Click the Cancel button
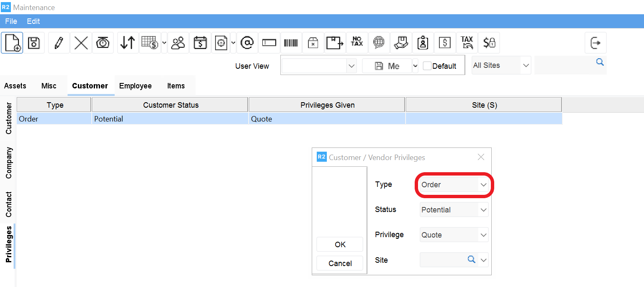The height and width of the screenshot is (287, 644). pyautogui.click(x=340, y=264)
